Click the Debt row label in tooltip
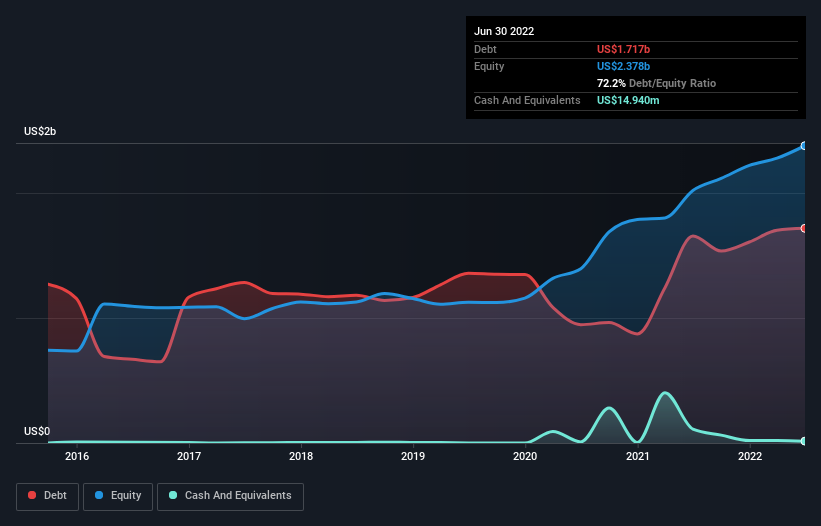This screenshot has width=821, height=526. tap(485, 49)
